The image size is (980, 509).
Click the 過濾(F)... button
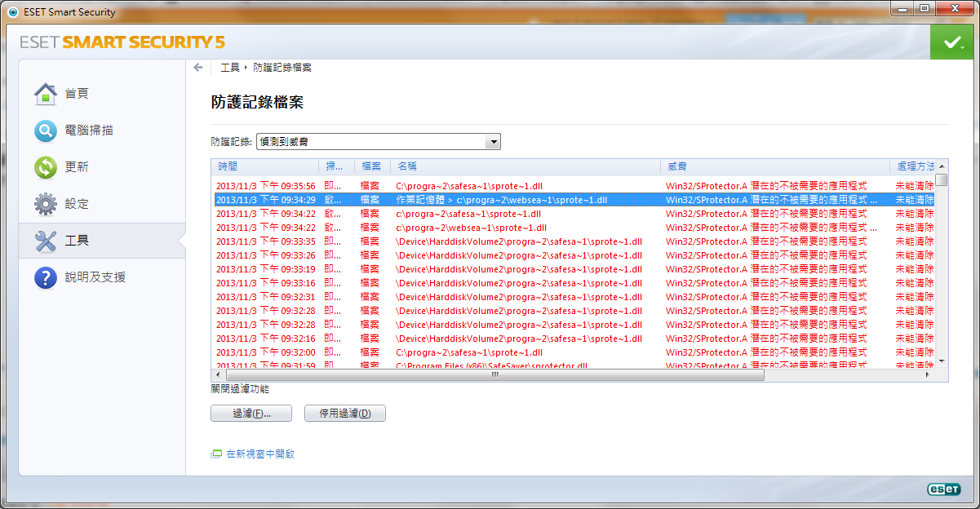point(251,414)
